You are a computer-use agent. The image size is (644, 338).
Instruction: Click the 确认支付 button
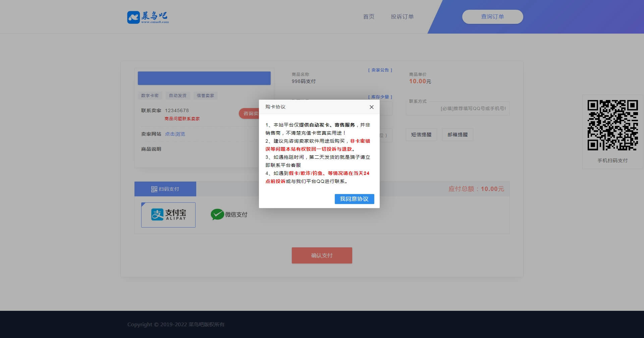tap(322, 255)
